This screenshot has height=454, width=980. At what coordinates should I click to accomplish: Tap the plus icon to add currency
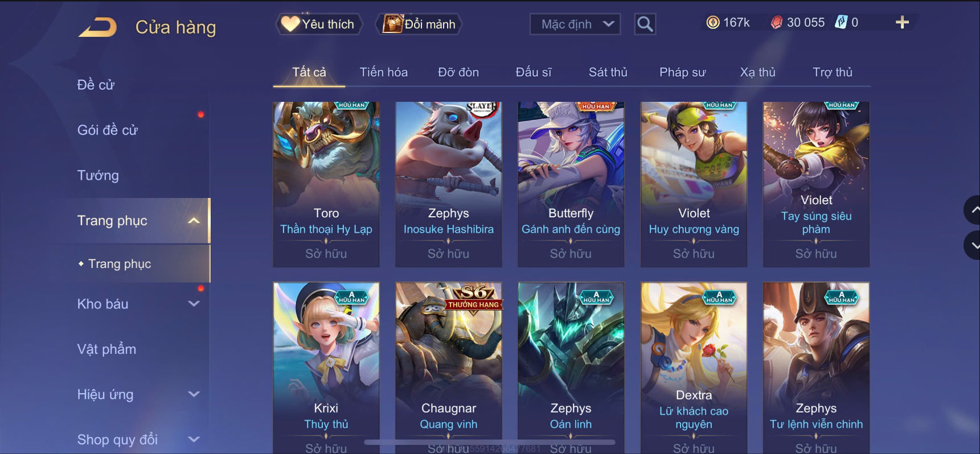coord(902,22)
